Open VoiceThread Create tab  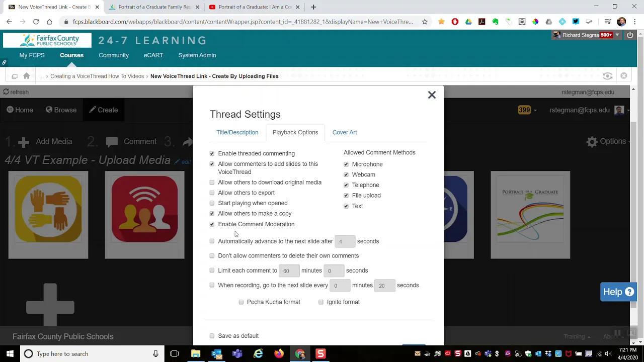(104, 110)
